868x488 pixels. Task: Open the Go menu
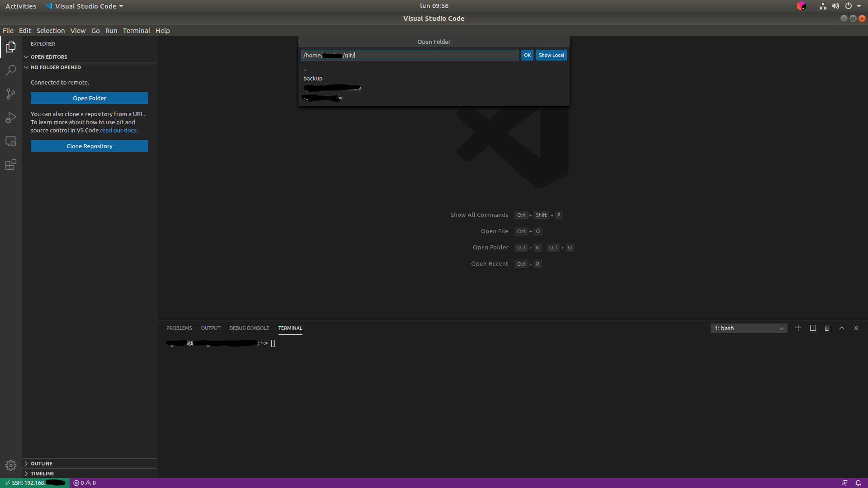(95, 31)
